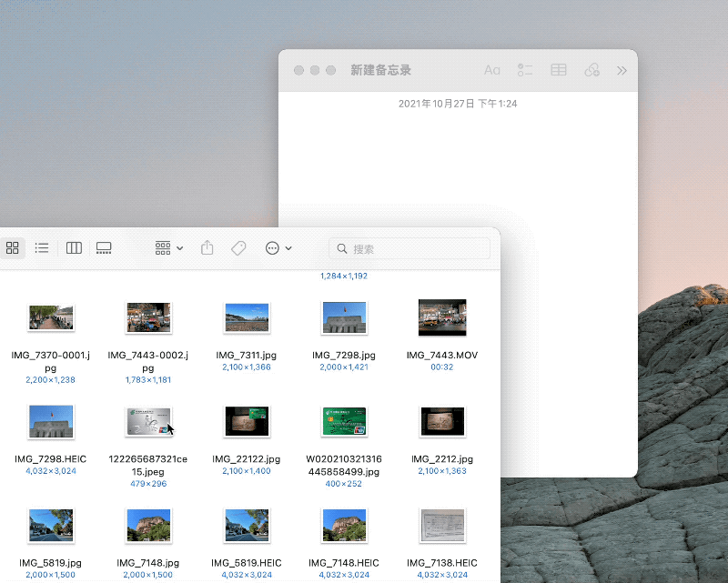Click the file name IMG_2212.jpg
728x583 pixels.
(442, 459)
